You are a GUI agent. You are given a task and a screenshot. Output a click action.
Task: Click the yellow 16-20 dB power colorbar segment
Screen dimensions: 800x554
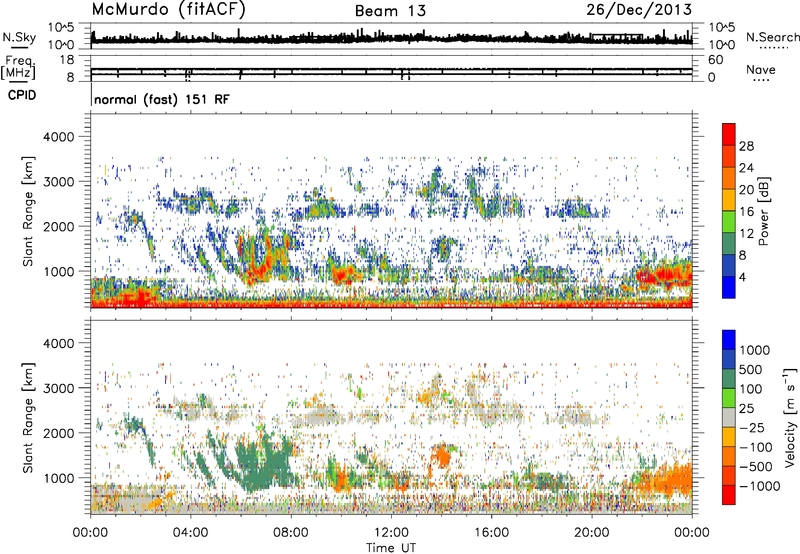[x=729, y=200]
